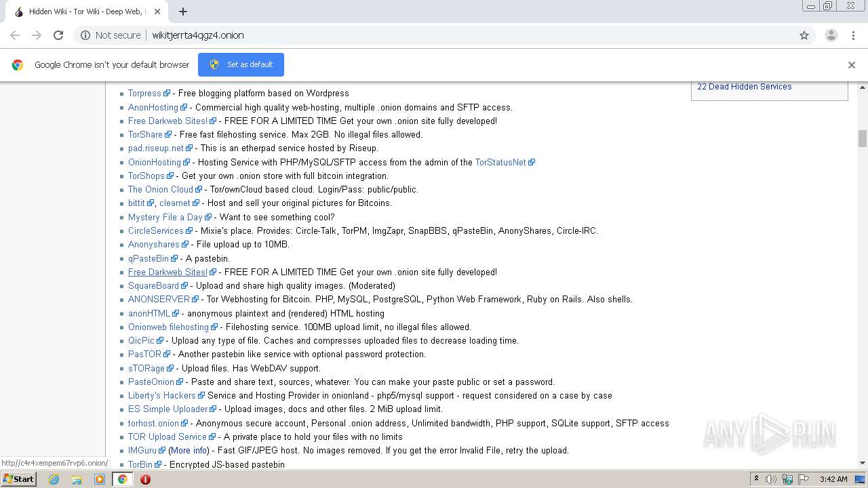The image size is (868, 488).
Task: Set Chrome as default browser
Action: 241,64
